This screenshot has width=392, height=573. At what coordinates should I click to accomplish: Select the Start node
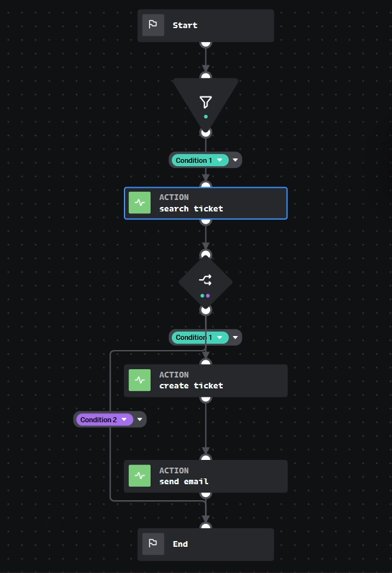206,26
